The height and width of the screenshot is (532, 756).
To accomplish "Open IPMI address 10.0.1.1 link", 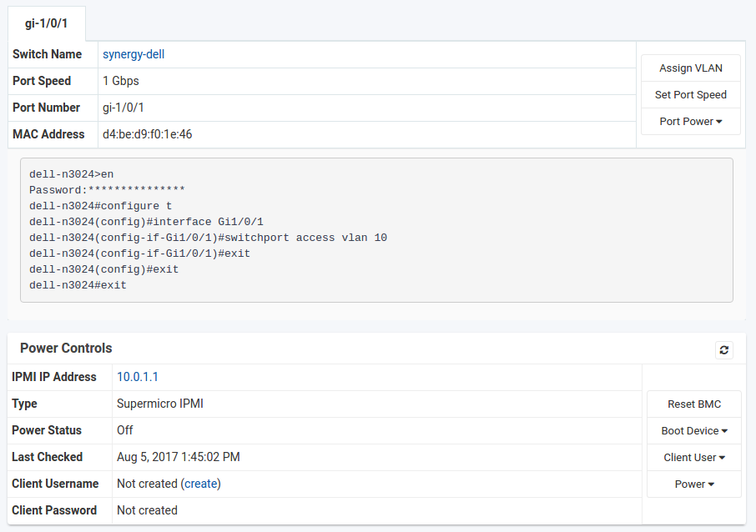I will (x=138, y=377).
